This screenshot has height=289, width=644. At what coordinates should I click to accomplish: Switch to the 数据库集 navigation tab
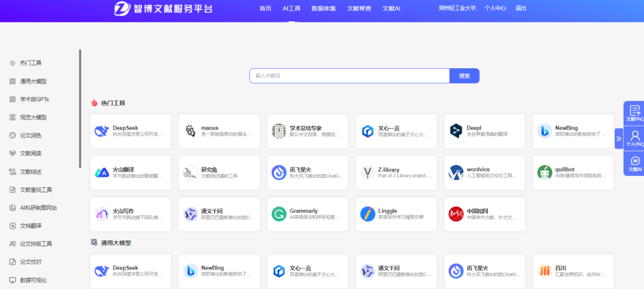[x=324, y=9]
